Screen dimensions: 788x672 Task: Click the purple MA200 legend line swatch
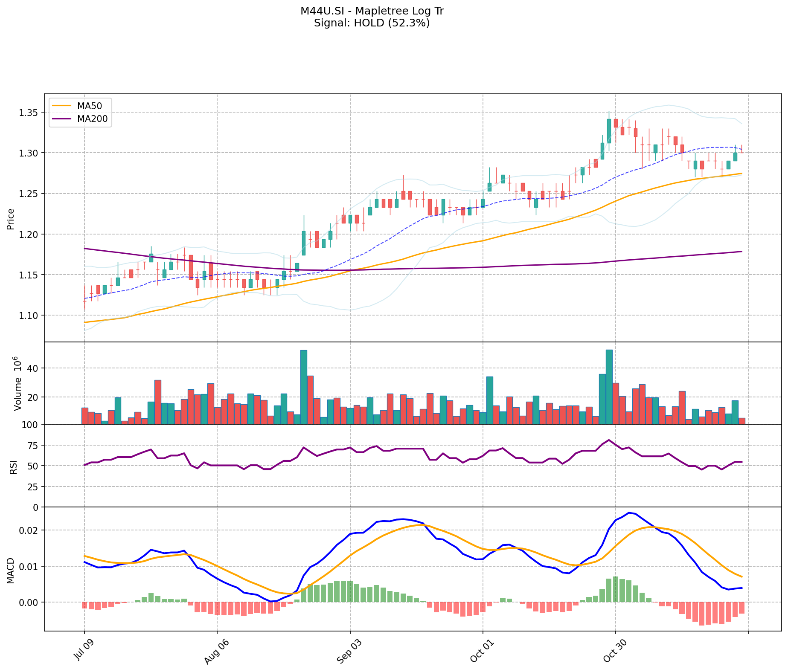click(61, 119)
